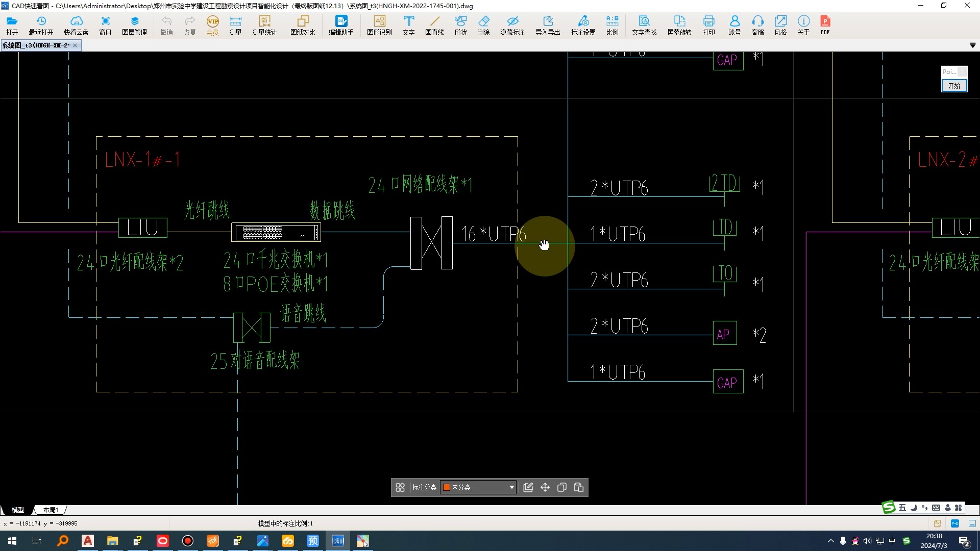Expand the 未分类 annotation category dropdown
The height and width of the screenshot is (551, 980).
click(511, 487)
